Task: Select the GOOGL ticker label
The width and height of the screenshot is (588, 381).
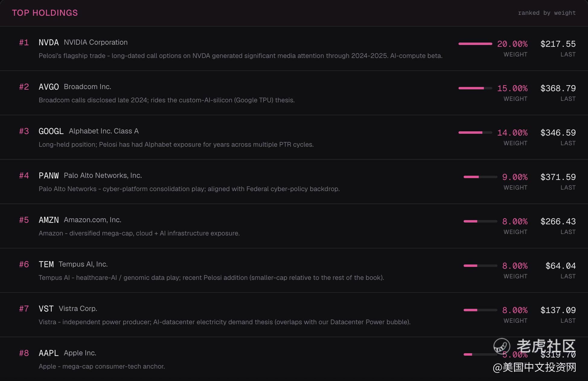Action: coord(51,131)
